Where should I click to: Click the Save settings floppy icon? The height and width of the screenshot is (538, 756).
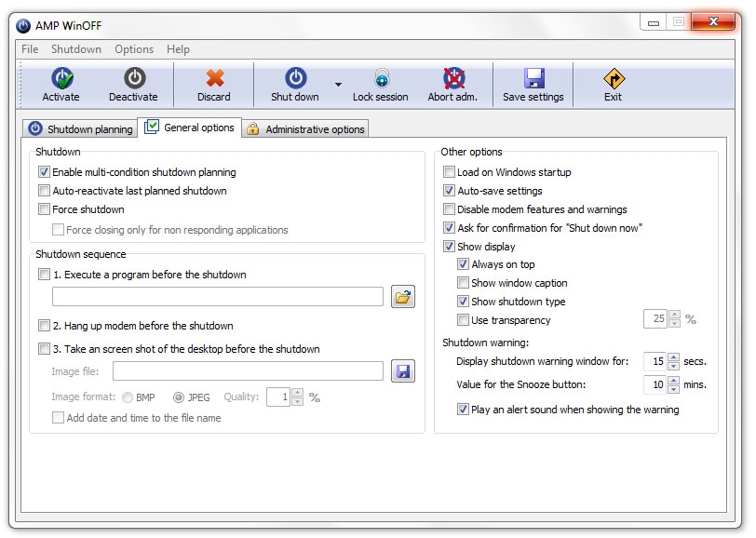click(533, 78)
